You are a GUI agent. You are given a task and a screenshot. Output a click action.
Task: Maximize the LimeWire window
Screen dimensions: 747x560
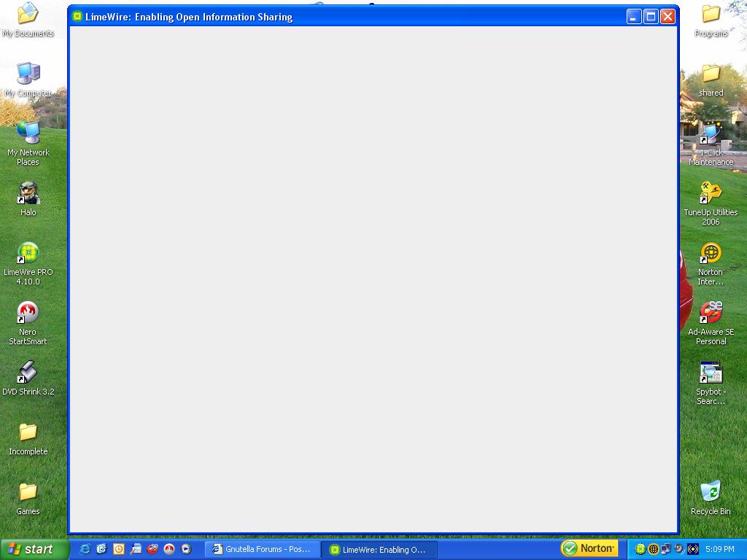651,17
